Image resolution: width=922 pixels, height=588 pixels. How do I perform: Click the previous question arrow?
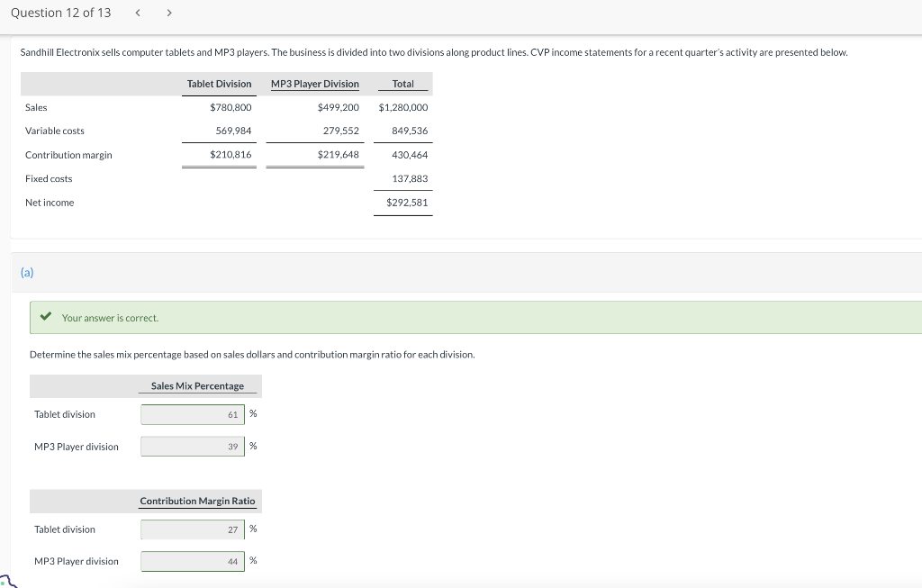[x=137, y=13]
